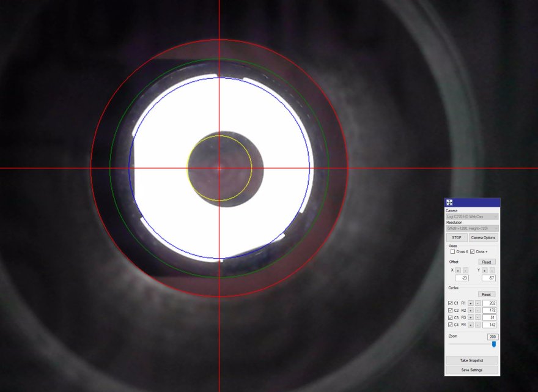538x392 pixels.
Task: Hide circle C3 via its checkbox
Action: (x=451, y=317)
